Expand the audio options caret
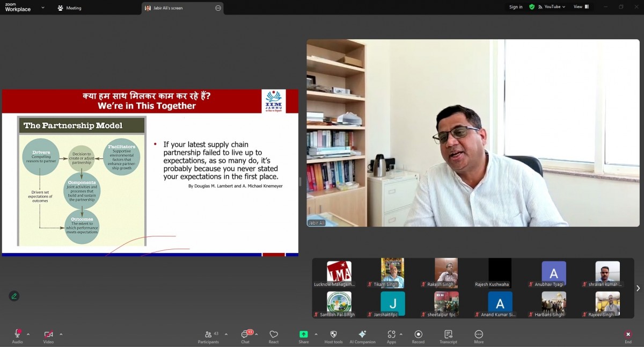The height and width of the screenshot is (347, 644). pyautogui.click(x=28, y=334)
